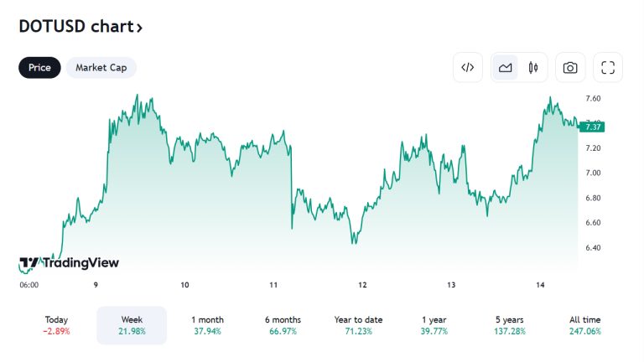This screenshot has width=644, height=362.
Task: Select the Week time range
Action: tap(132, 325)
